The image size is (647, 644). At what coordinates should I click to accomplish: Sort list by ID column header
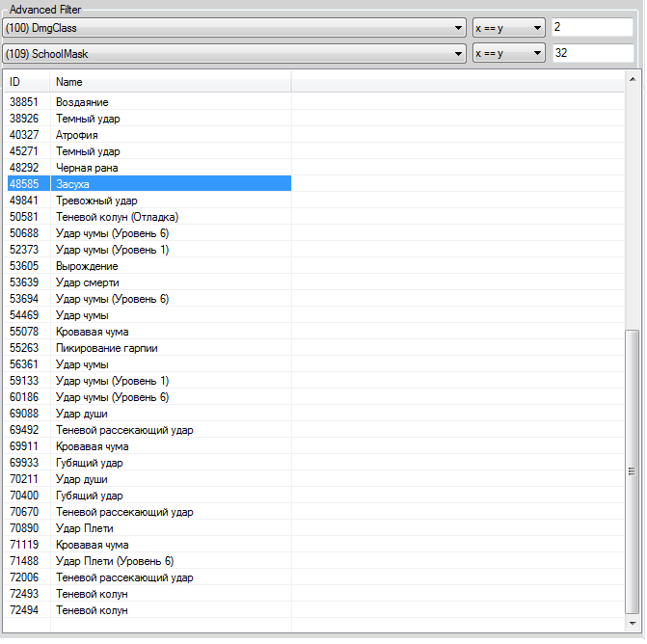pos(26,82)
